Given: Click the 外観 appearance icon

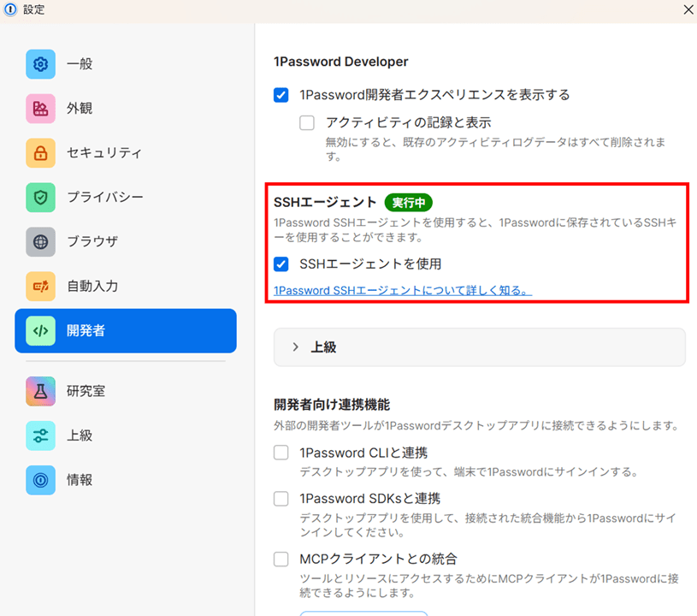Looking at the screenshot, I should 40,109.
